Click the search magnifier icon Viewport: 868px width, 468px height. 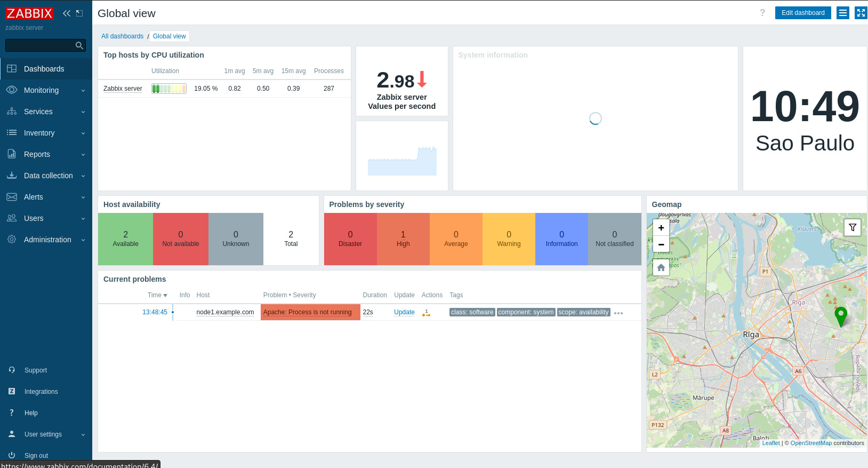[79, 45]
